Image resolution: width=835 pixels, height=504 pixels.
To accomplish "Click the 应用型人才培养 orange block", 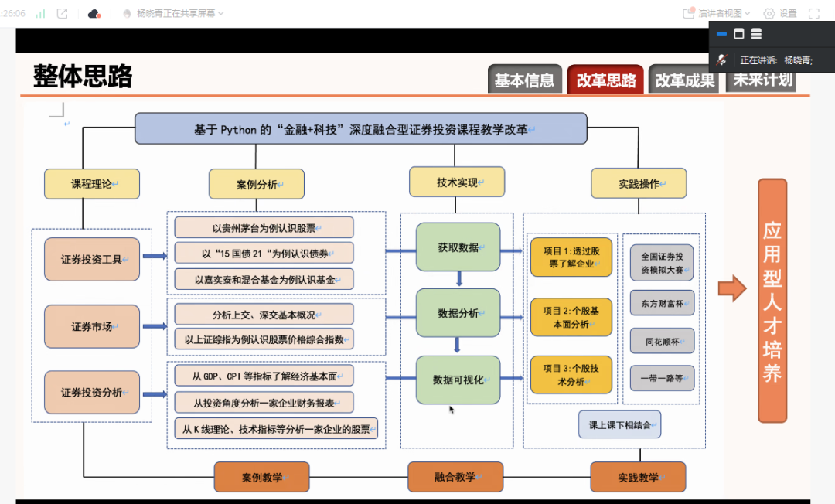I will click(x=772, y=301).
